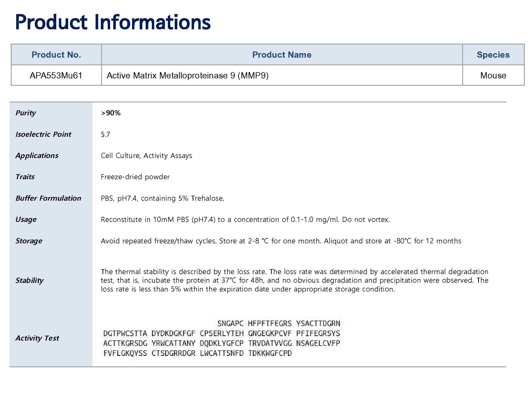Screen dimensions: 532x394
Task: Select the Species column header
Action: coord(493,55)
